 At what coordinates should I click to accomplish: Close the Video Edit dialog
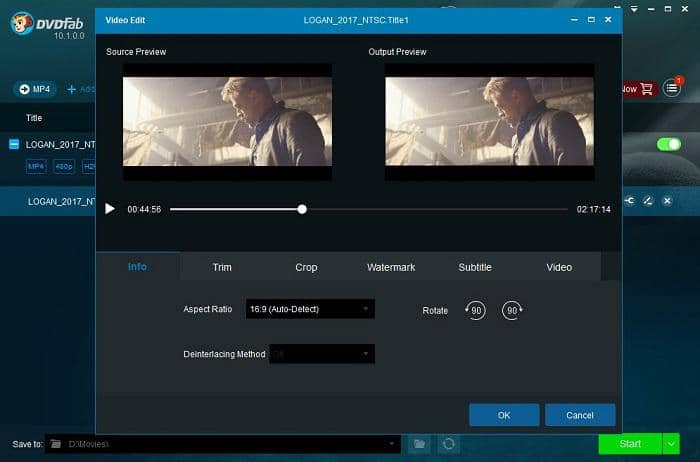(x=608, y=20)
